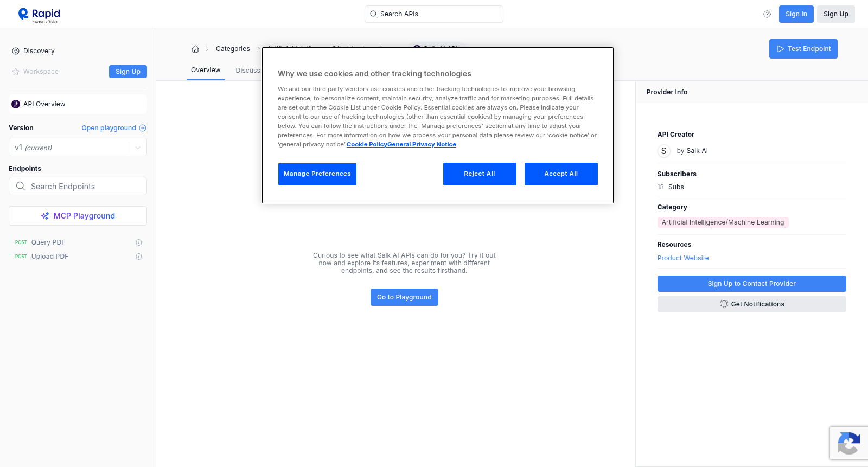The image size is (868, 467).
Task: Click Sign Up to Contact Provider
Action: pyautogui.click(x=752, y=284)
